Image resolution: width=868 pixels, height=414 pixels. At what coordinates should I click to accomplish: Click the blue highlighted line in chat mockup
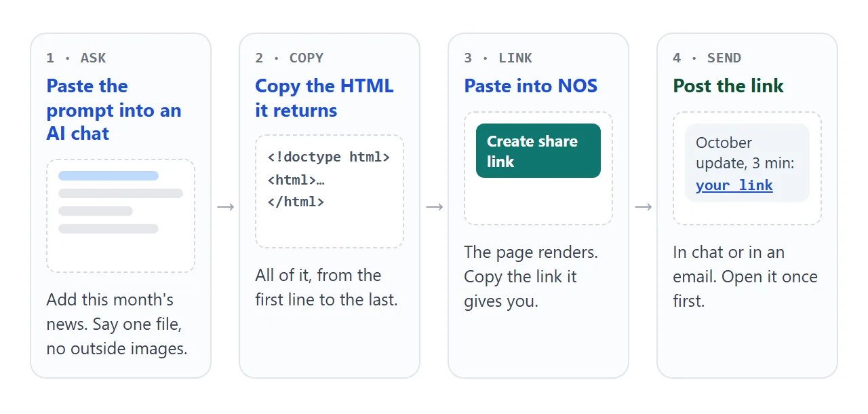click(x=108, y=176)
